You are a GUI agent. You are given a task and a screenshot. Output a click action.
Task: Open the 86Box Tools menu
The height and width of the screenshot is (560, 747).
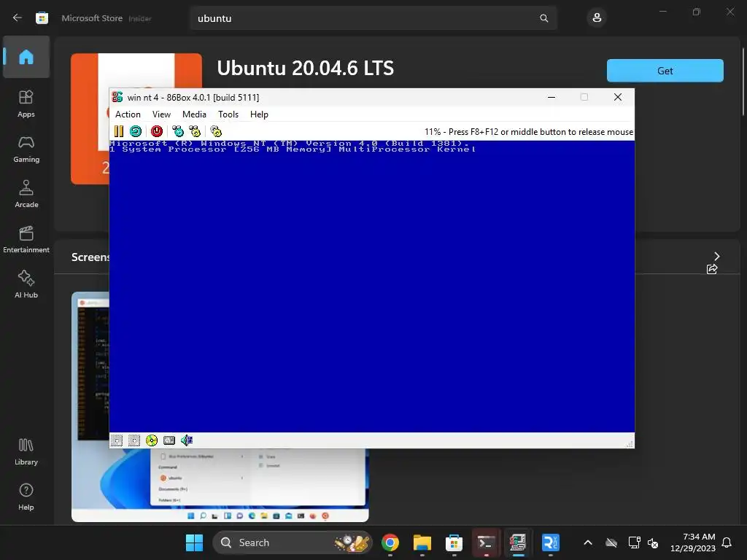[x=228, y=114]
